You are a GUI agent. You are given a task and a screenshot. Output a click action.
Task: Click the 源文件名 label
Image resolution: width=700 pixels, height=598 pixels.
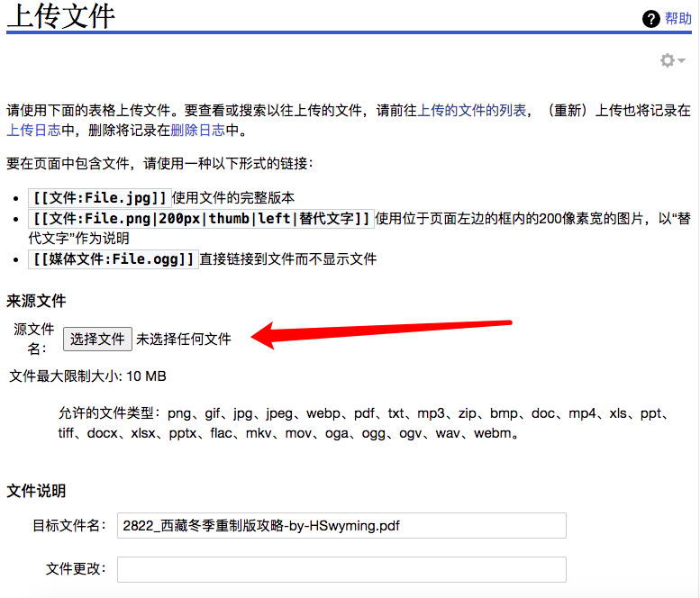click(34, 339)
